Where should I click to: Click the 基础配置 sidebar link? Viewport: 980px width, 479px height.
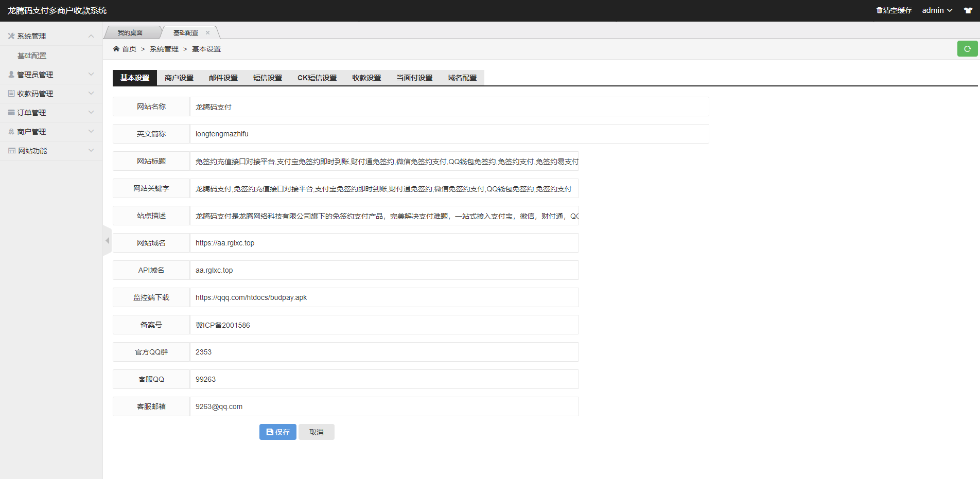(31, 55)
